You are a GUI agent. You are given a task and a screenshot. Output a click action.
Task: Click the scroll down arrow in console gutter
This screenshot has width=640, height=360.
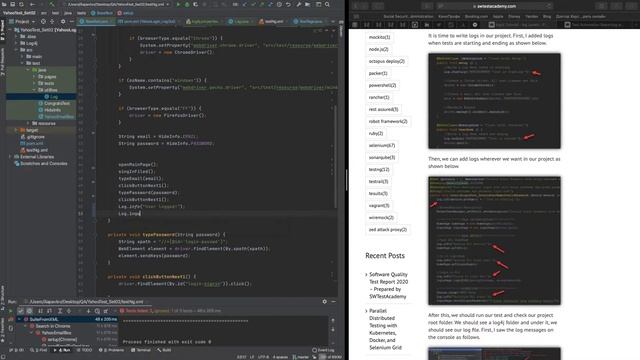(x=333, y=329)
